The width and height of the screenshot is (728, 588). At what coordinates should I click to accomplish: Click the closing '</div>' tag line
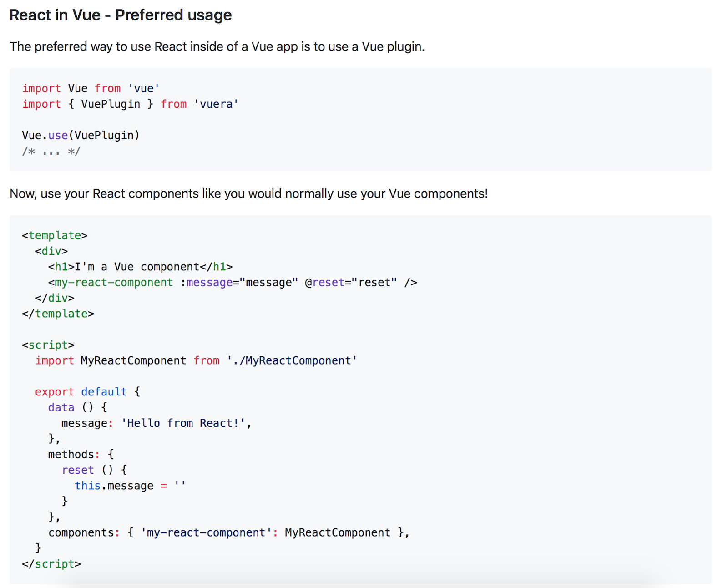point(55,298)
